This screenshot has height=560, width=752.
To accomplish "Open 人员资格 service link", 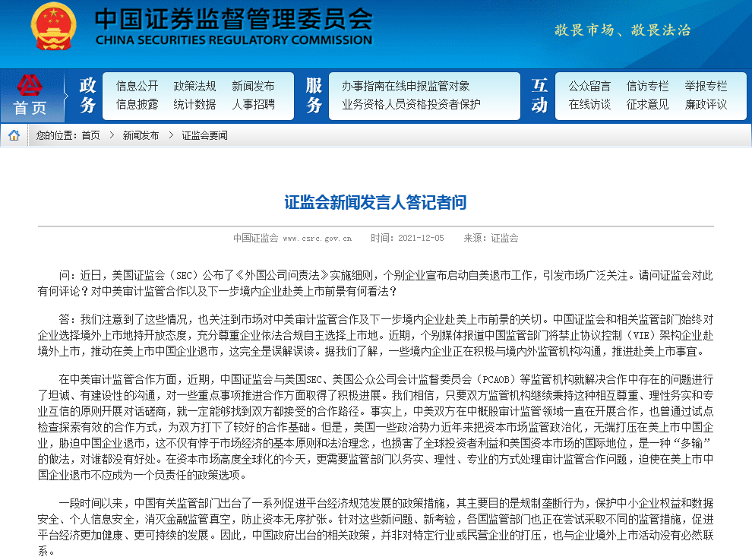I will [x=406, y=104].
